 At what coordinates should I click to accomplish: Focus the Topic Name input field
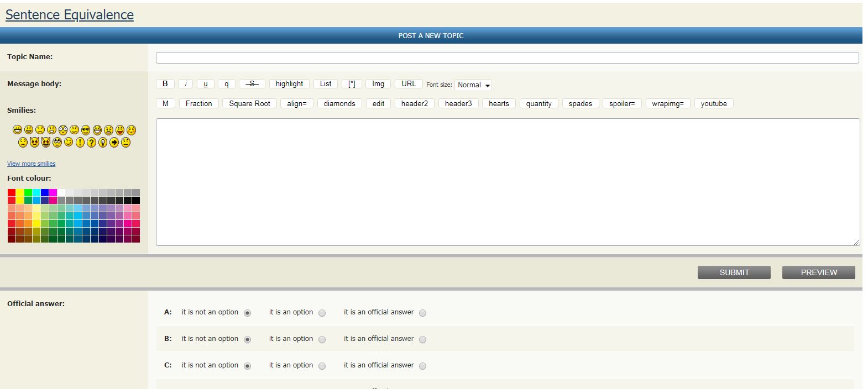pyautogui.click(x=507, y=58)
